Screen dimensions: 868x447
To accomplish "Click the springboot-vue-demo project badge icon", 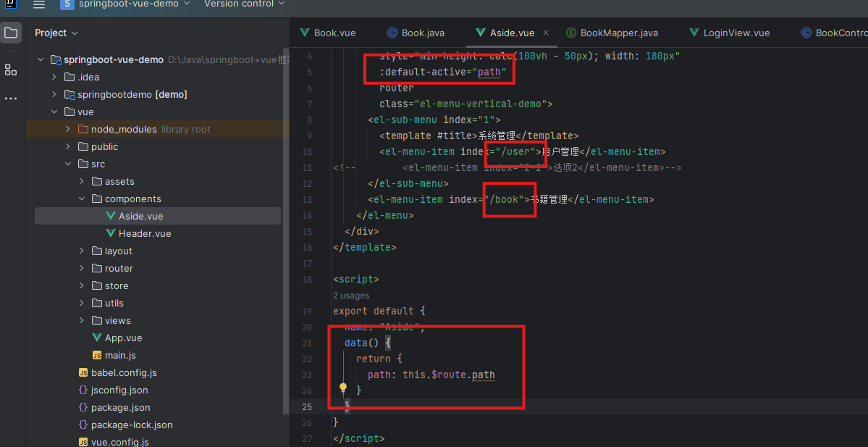I will [x=67, y=4].
